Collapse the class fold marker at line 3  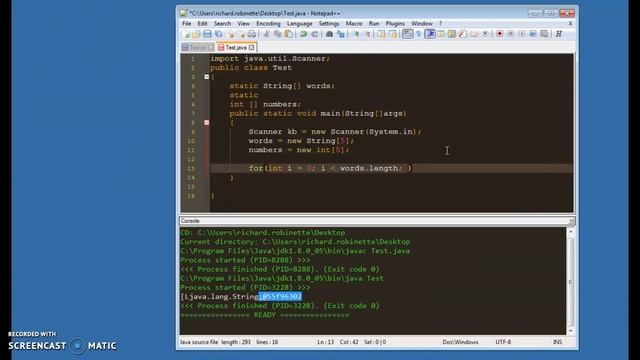[207, 77]
